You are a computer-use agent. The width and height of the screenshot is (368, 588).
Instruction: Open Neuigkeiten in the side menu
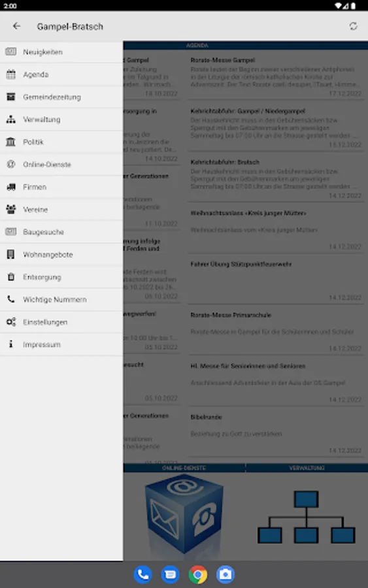[x=61, y=52]
